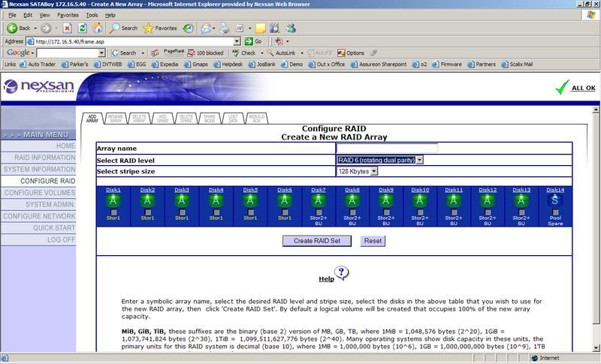Tick the Disk12 selection checkbox
The image size is (601, 364).
click(x=488, y=212)
